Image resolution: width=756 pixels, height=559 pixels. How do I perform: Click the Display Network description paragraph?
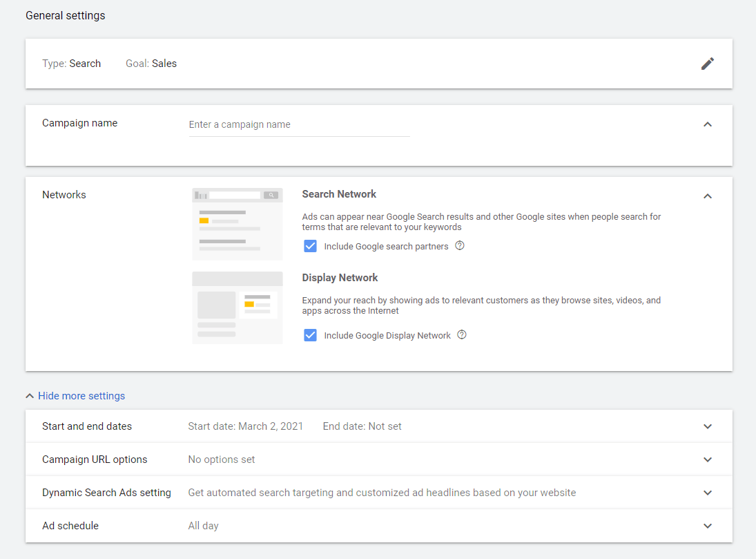click(482, 305)
